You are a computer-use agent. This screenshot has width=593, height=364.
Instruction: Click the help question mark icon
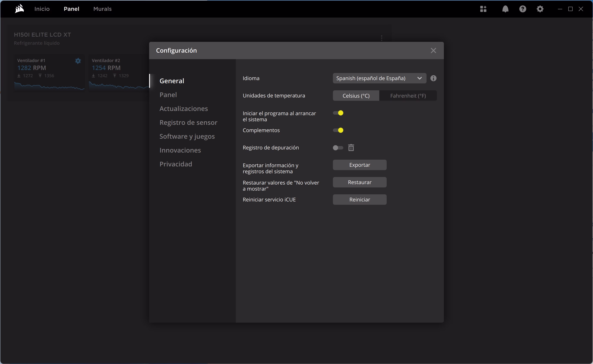(523, 9)
